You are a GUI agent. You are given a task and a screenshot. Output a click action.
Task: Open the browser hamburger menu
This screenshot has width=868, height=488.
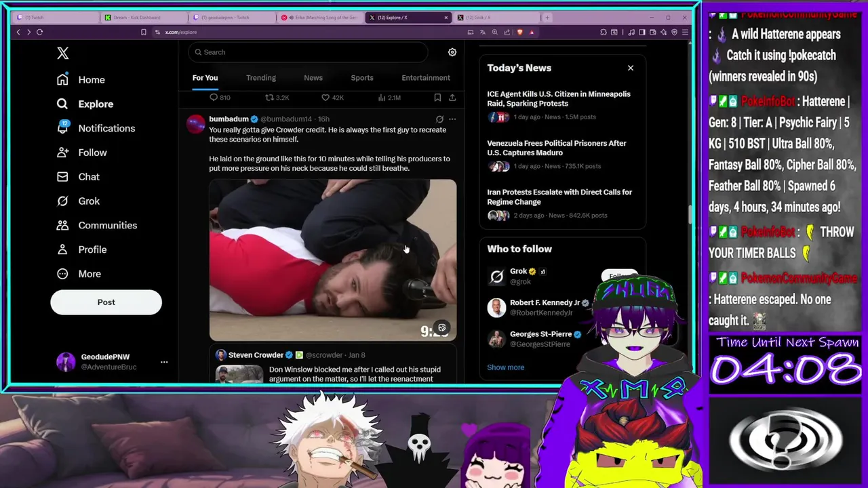[x=686, y=32]
